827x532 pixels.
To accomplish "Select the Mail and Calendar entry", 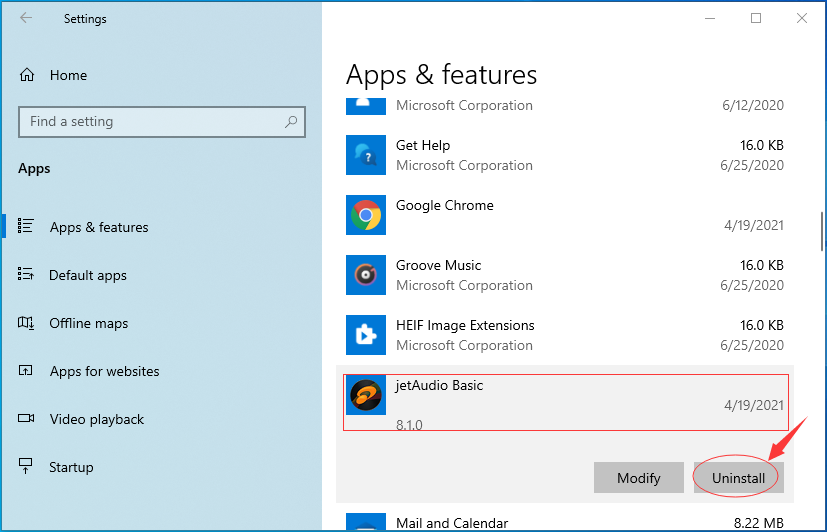I will point(564,523).
